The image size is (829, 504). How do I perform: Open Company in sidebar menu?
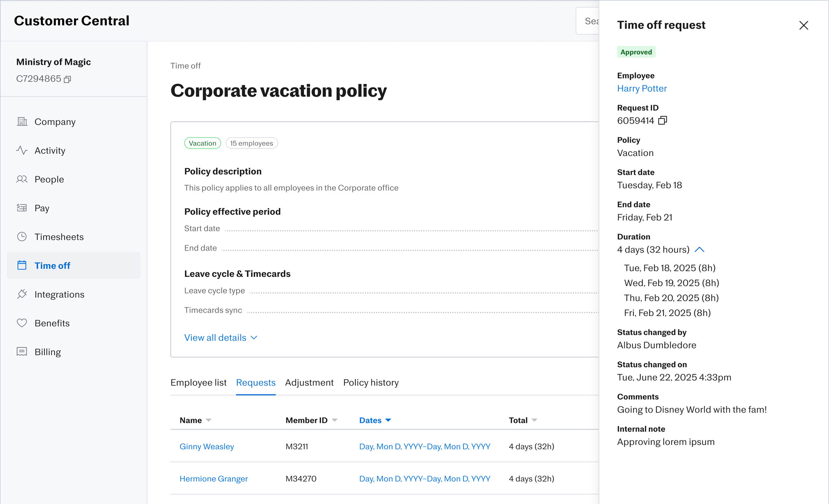tap(74, 121)
